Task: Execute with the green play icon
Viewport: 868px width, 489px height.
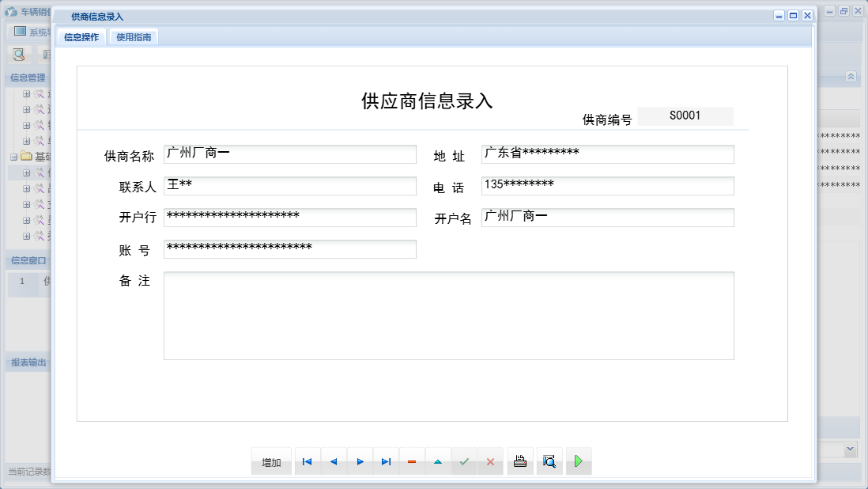Action: click(x=579, y=461)
